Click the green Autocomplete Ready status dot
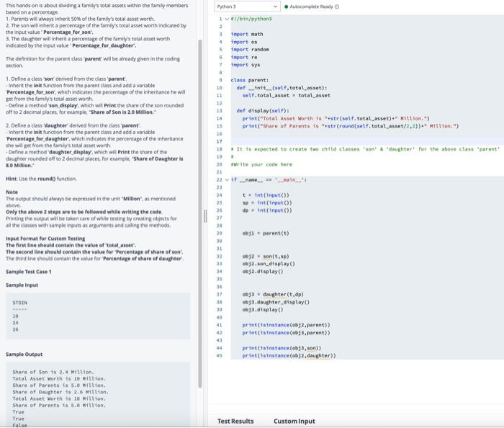Screen dimensions: 504x428 tap(286, 6)
